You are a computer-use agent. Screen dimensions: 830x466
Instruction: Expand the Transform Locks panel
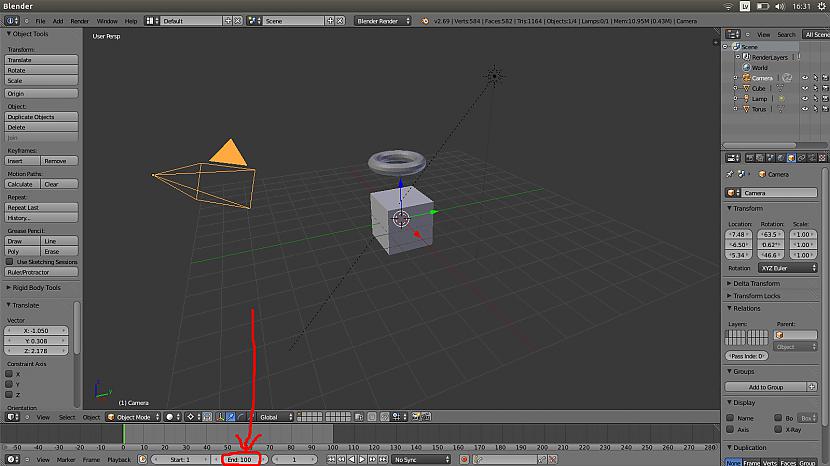pyautogui.click(x=756, y=295)
